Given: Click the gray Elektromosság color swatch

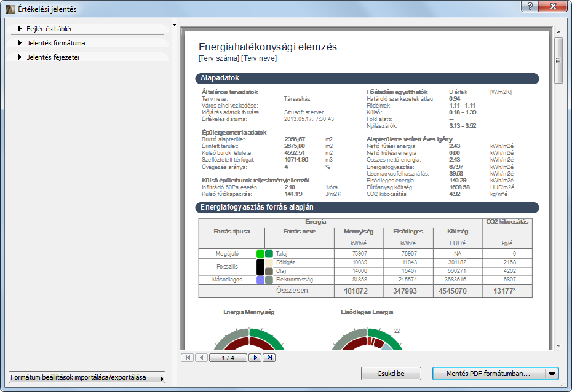Looking at the screenshot, I should 269,280.
